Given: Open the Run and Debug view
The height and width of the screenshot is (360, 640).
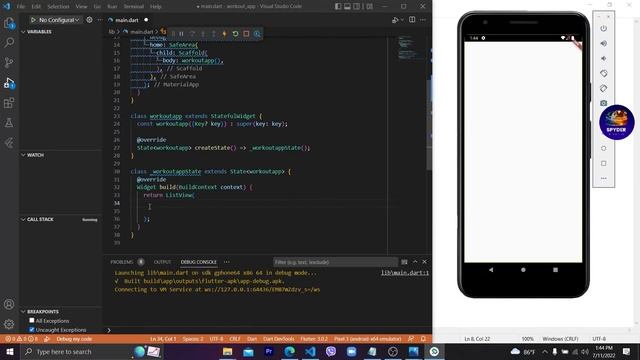Looking at the screenshot, I should coord(9,83).
